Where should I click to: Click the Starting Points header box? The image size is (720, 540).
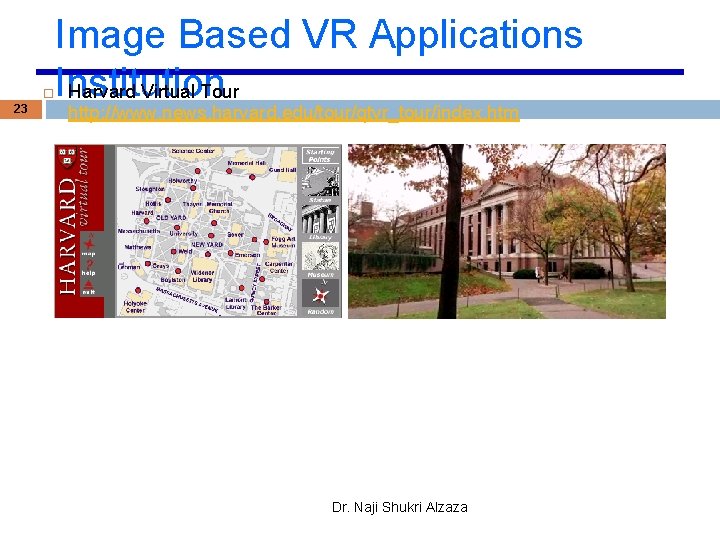click(321, 156)
